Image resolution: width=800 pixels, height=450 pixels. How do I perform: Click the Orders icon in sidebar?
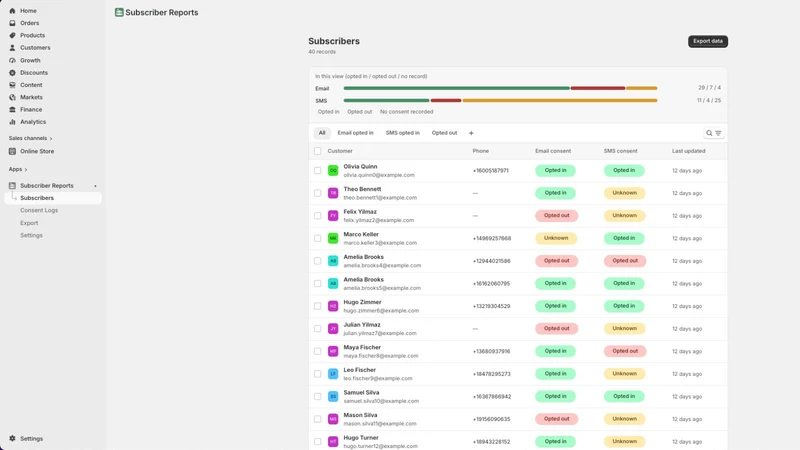(12, 23)
